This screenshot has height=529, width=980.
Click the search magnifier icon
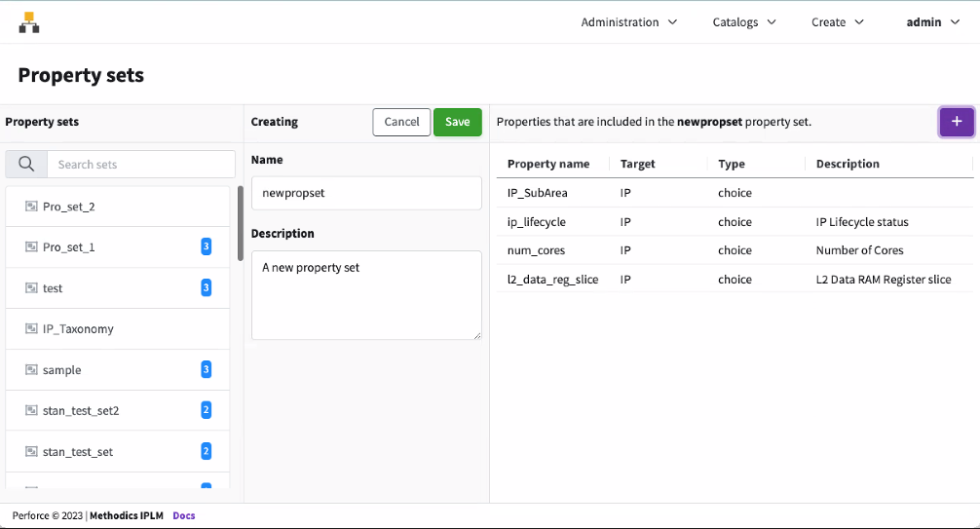tap(26, 164)
